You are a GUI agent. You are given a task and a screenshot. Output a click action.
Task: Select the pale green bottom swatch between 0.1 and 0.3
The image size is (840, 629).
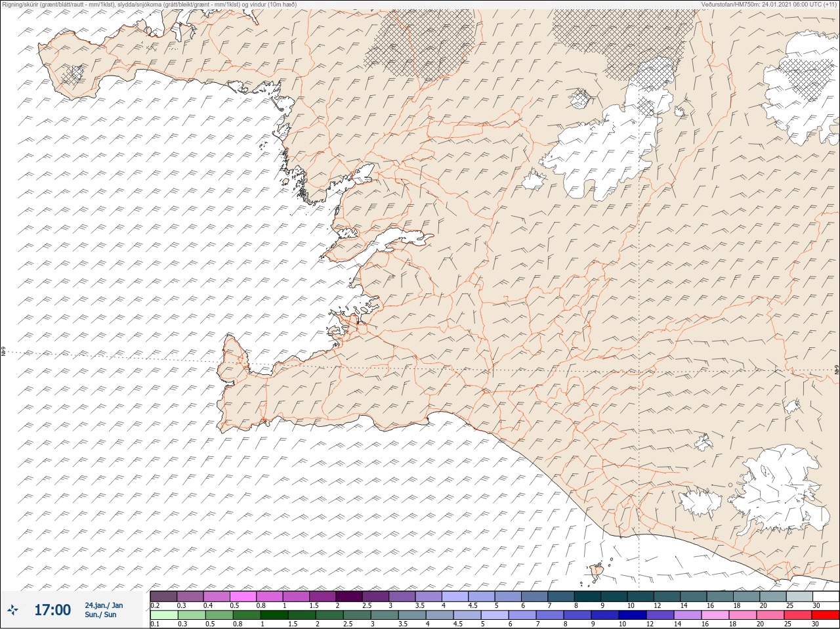pyautogui.click(x=163, y=615)
